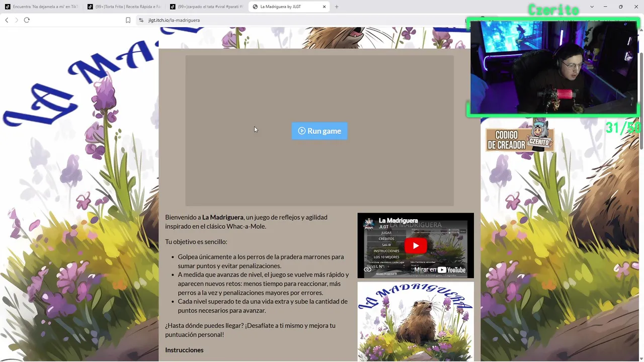Switch to 'Encuentra Na dejamela a mi' tab
The width and height of the screenshot is (644, 362).
41,7
